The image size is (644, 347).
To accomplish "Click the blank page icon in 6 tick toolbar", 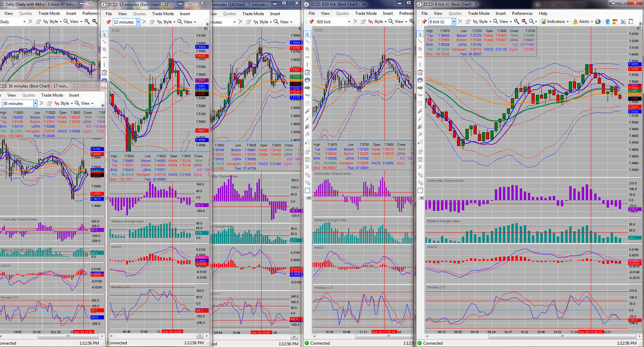I will click(x=631, y=22).
